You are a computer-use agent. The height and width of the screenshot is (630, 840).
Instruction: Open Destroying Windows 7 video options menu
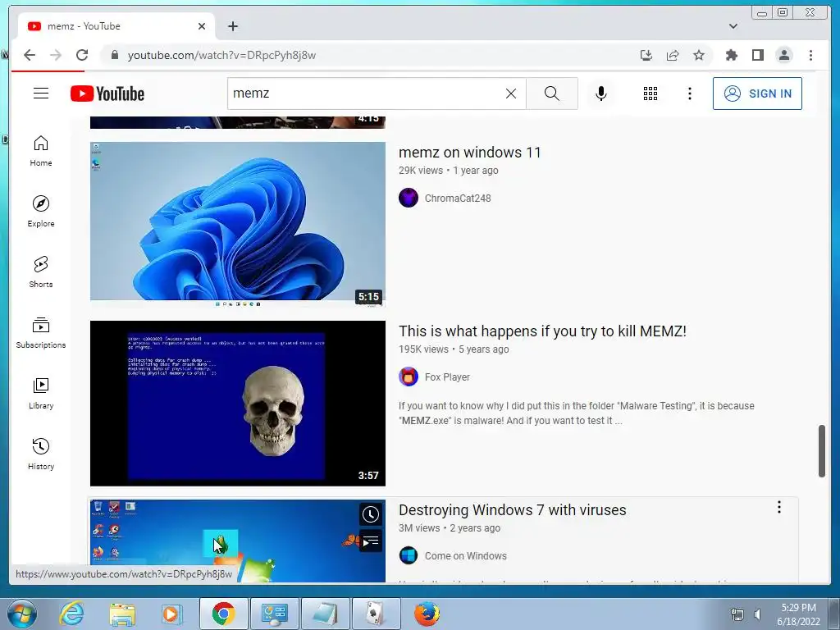779,507
